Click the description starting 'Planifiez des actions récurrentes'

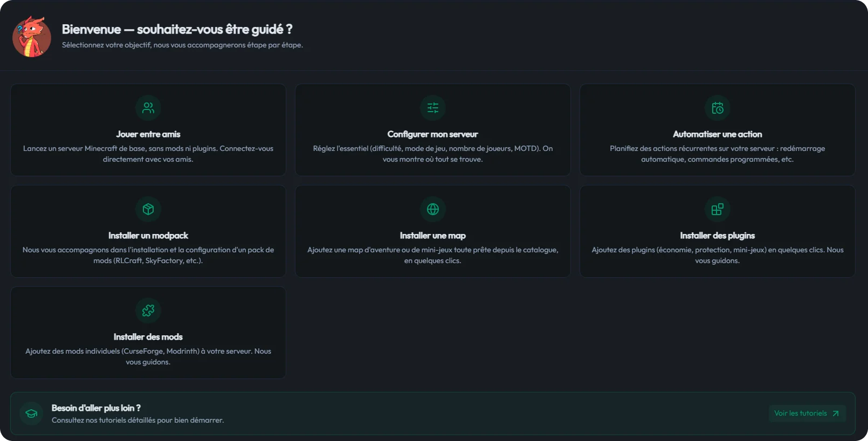pos(718,154)
